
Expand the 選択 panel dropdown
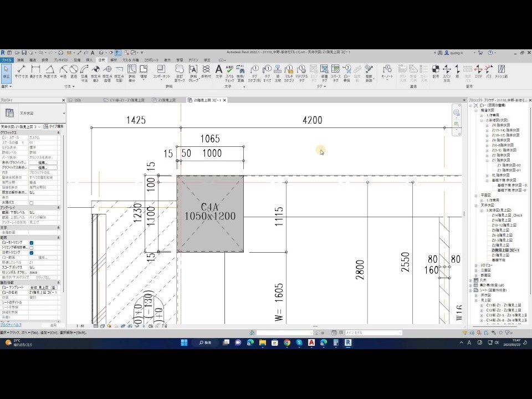coord(6,86)
